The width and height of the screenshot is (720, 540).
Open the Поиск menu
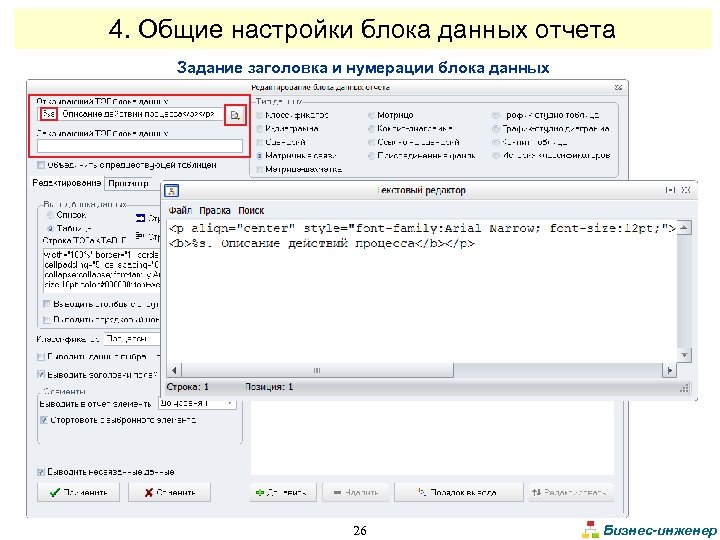coord(251,210)
